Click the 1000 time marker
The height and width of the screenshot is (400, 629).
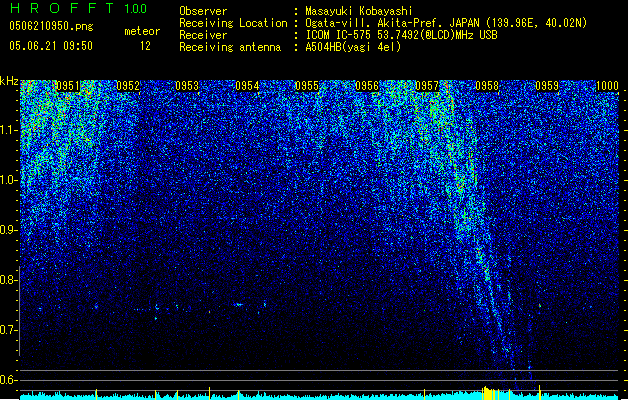click(607, 86)
